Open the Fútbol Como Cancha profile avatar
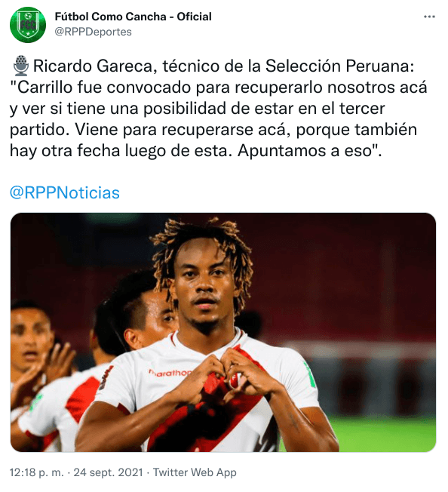Image resolution: width=448 pixels, height=492 pixels. point(28,25)
